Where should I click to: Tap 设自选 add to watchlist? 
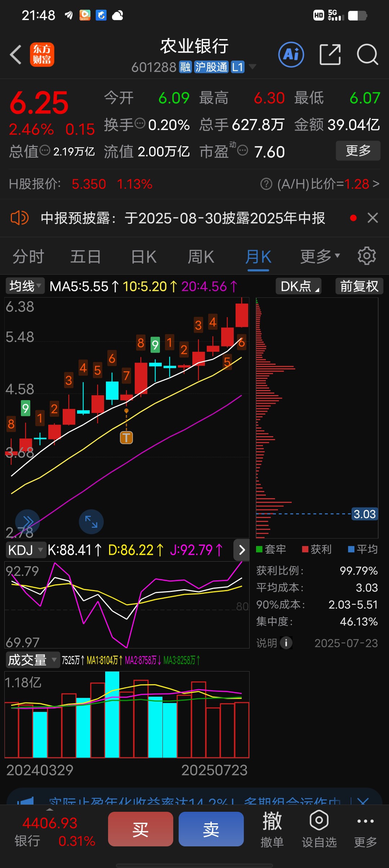tap(319, 830)
